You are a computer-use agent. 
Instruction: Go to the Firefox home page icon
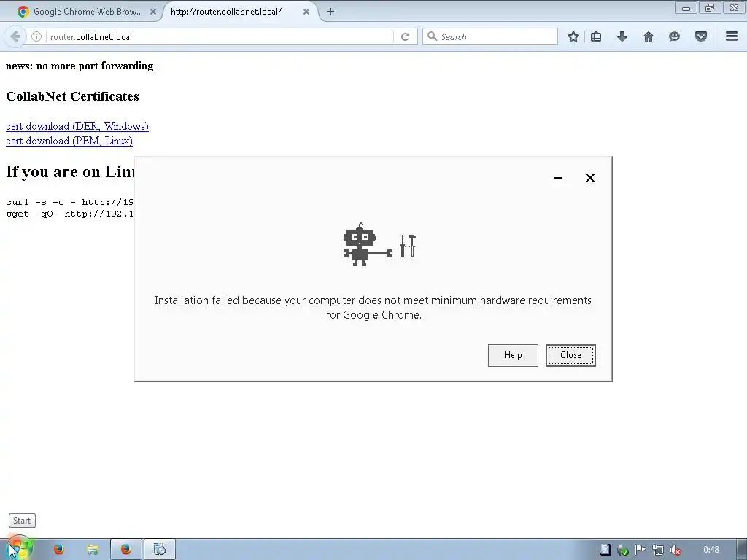(x=649, y=36)
